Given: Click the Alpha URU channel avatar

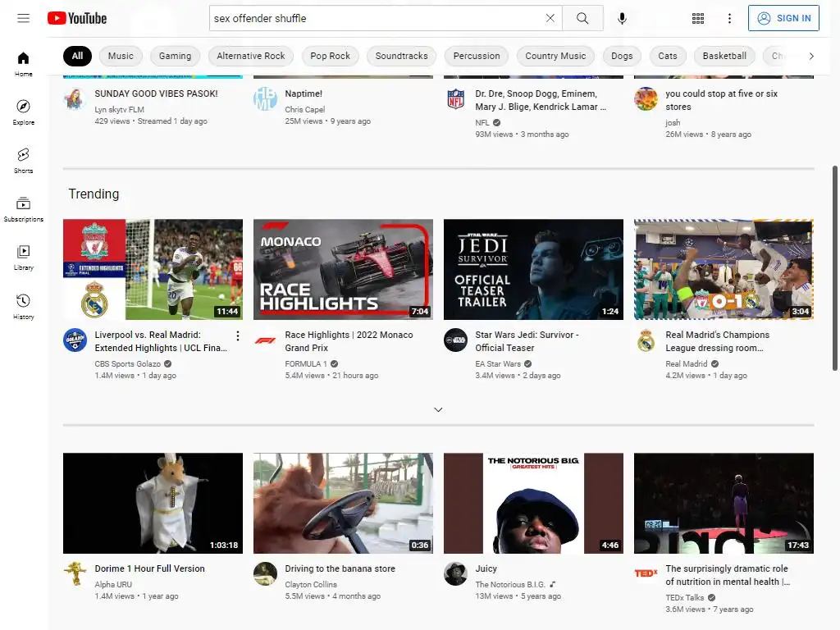Looking at the screenshot, I should tap(75, 573).
